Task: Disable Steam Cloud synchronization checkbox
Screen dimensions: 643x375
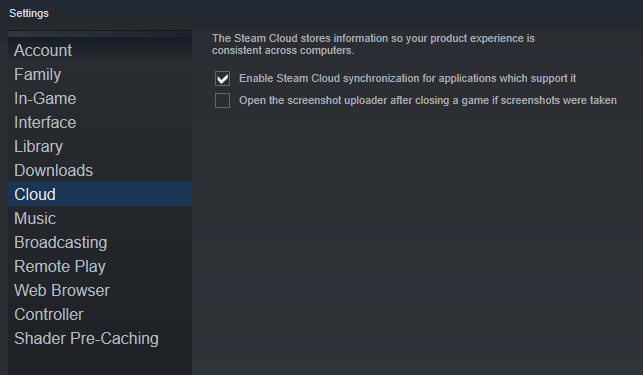Action: (x=222, y=78)
